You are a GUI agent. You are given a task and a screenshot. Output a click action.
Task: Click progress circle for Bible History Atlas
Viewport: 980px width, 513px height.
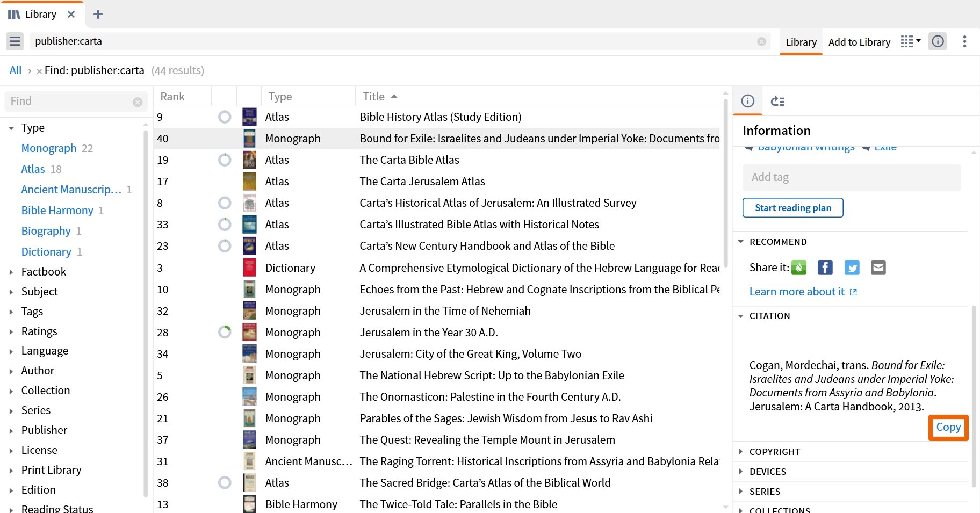point(225,117)
